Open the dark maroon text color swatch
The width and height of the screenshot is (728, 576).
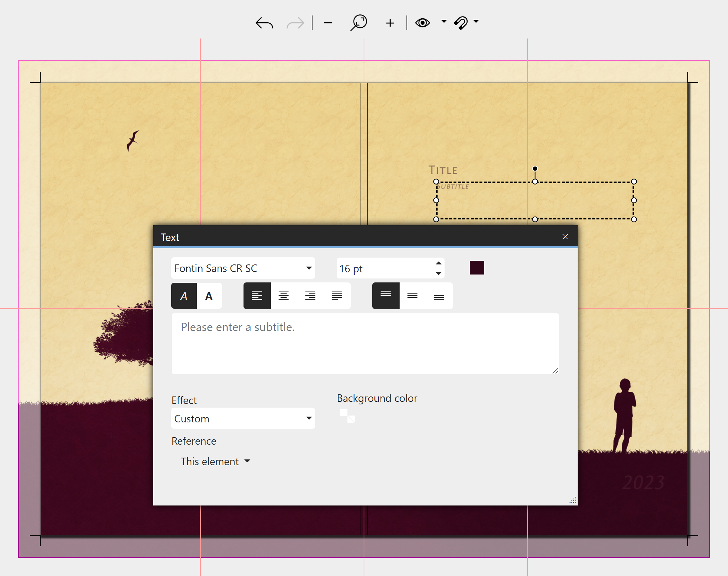[x=477, y=268]
